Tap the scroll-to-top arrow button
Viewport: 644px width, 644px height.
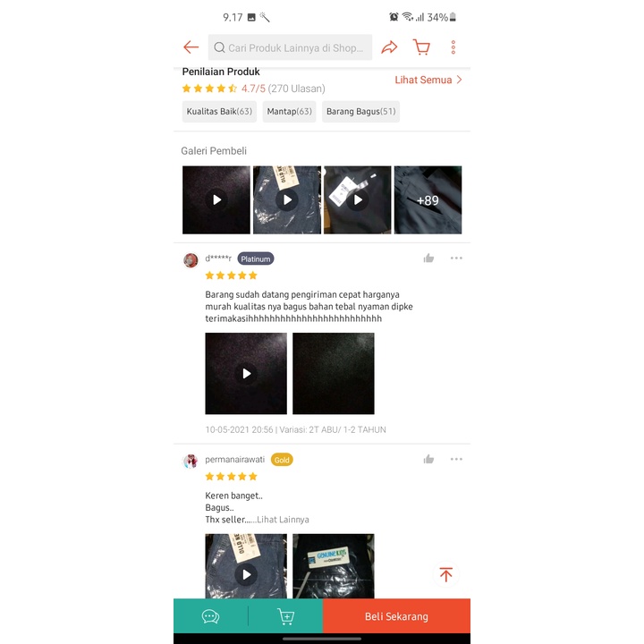coord(445,574)
